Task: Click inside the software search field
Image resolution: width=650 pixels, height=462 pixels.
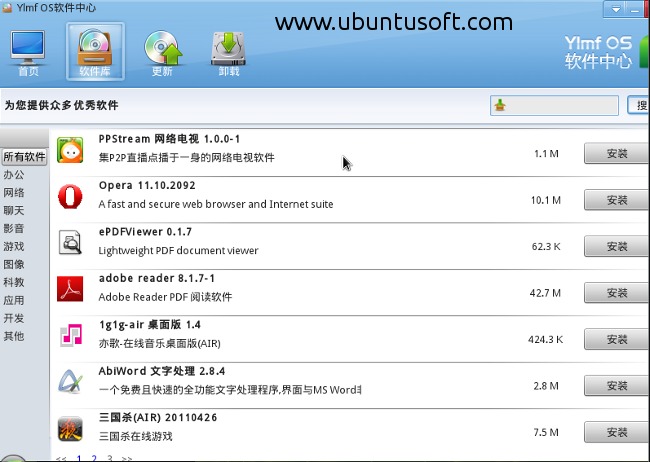Action: pyautogui.click(x=554, y=105)
